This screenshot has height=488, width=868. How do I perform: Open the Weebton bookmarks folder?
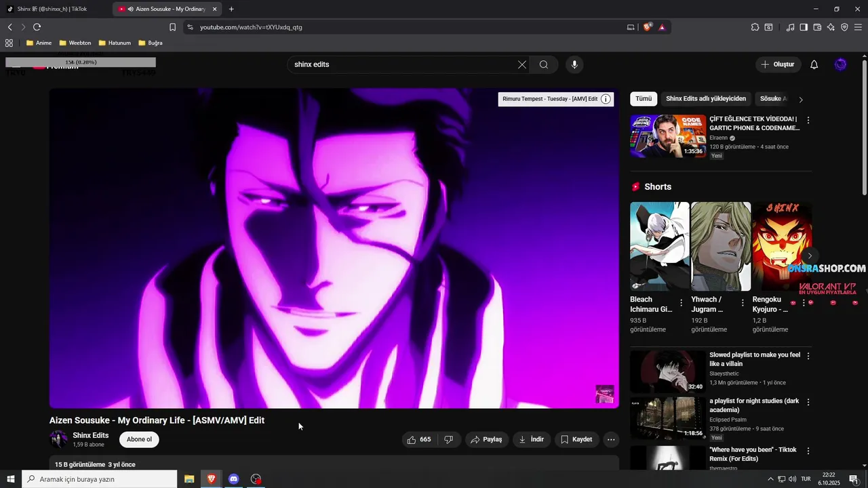tap(75, 43)
